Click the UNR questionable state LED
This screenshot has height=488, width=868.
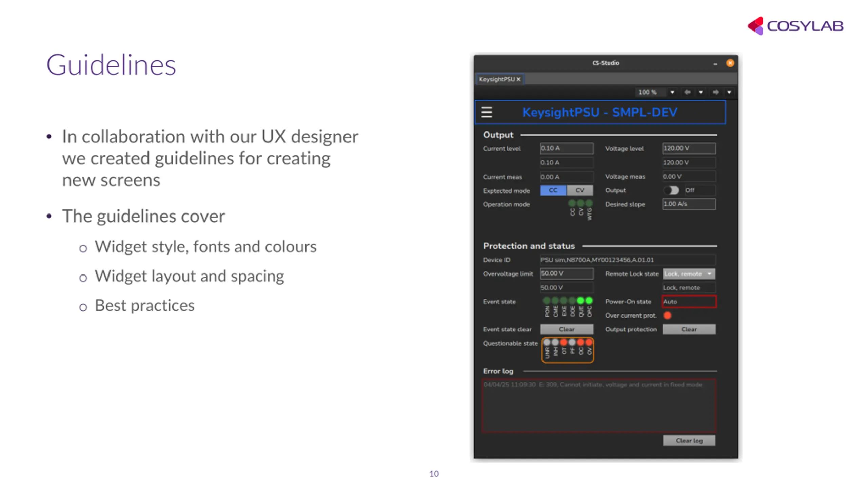coord(547,342)
